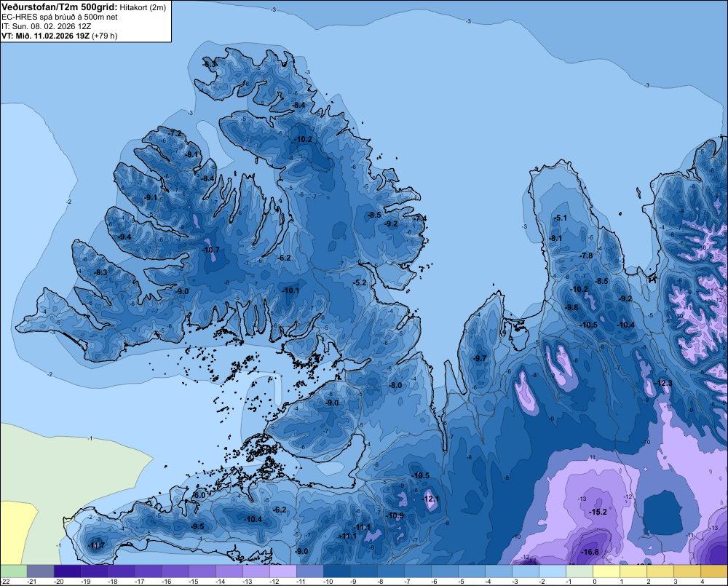The image size is (728, 586).
Task: Click the -5.1 temperature label
Action: click(x=561, y=218)
